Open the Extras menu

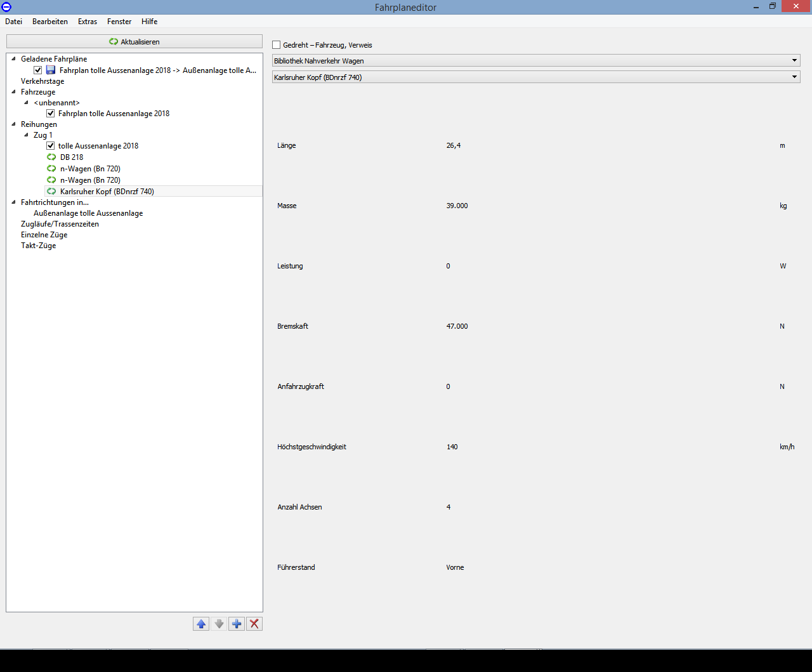88,22
